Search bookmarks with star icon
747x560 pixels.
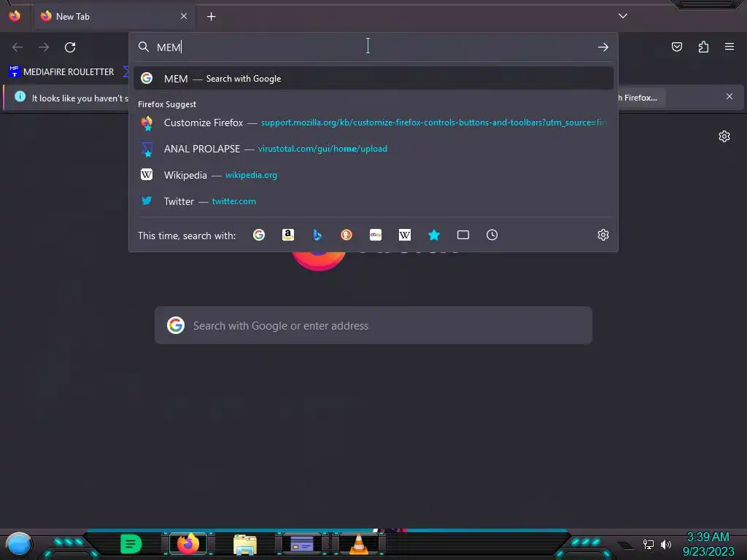pos(434,235)
